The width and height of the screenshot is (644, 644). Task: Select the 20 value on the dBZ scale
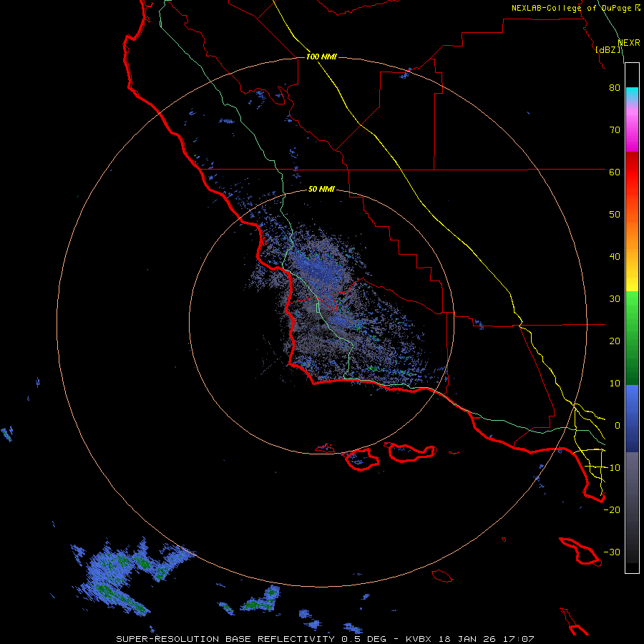pyautogui.click(x=615, y=341)
